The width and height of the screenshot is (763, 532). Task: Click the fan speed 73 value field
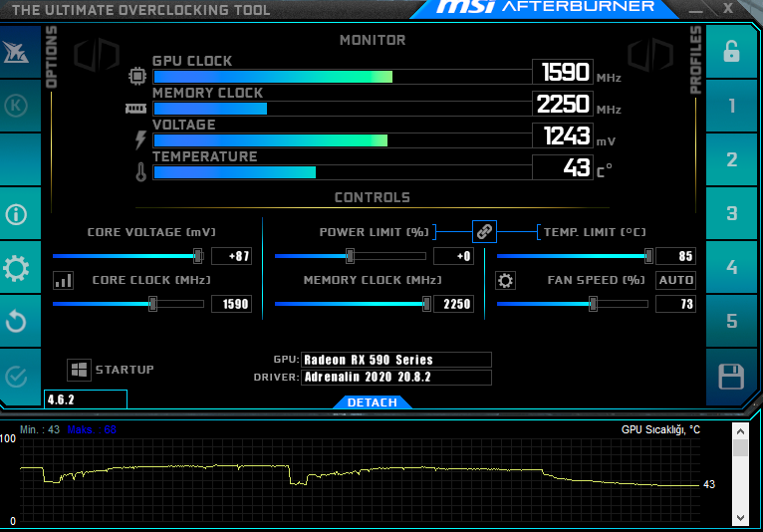676,304
